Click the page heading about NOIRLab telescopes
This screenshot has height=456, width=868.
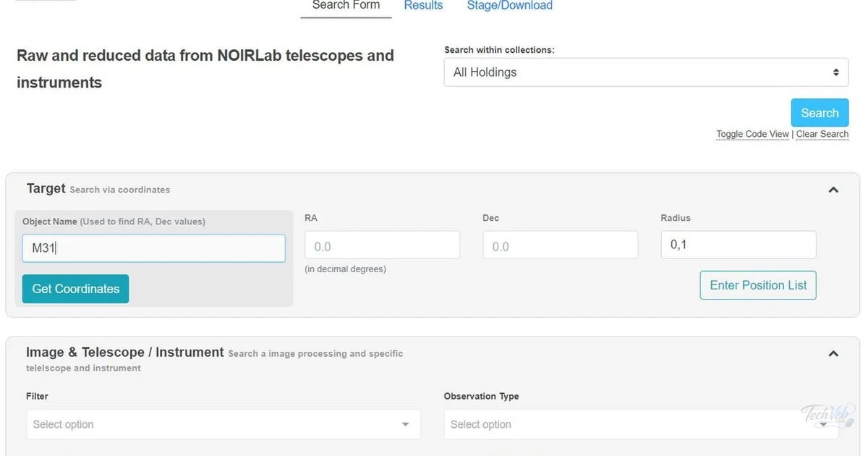coord(205,69)
